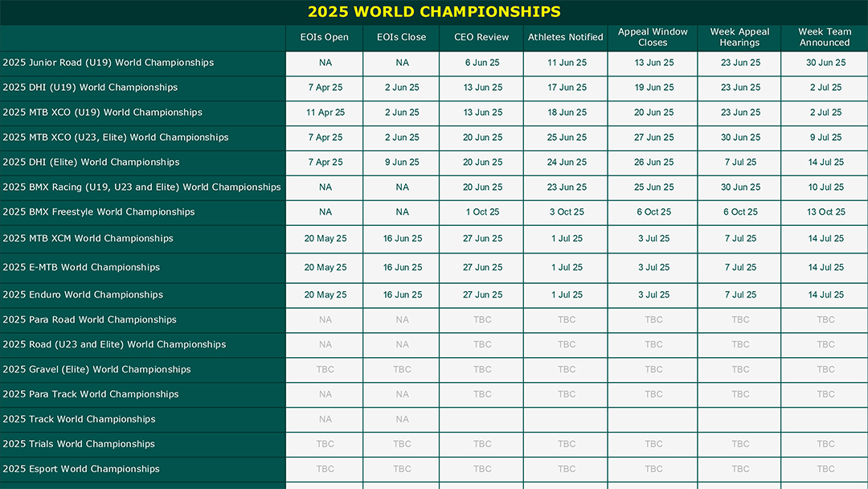868x489 pixels.
Task: Select the 2025 Gravel (Elite) row label
Action: pyautogui.click(x=96, y=369)
